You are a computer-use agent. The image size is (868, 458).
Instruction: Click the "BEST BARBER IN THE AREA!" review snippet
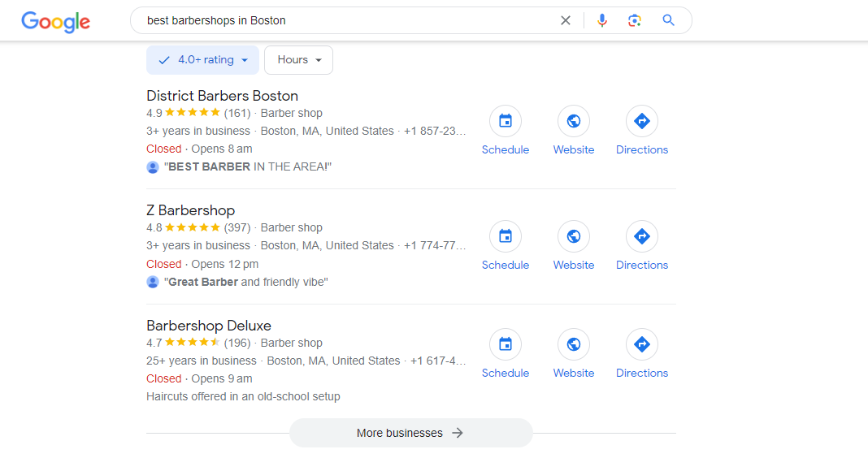pyautogui.click(x=247, y=166)
